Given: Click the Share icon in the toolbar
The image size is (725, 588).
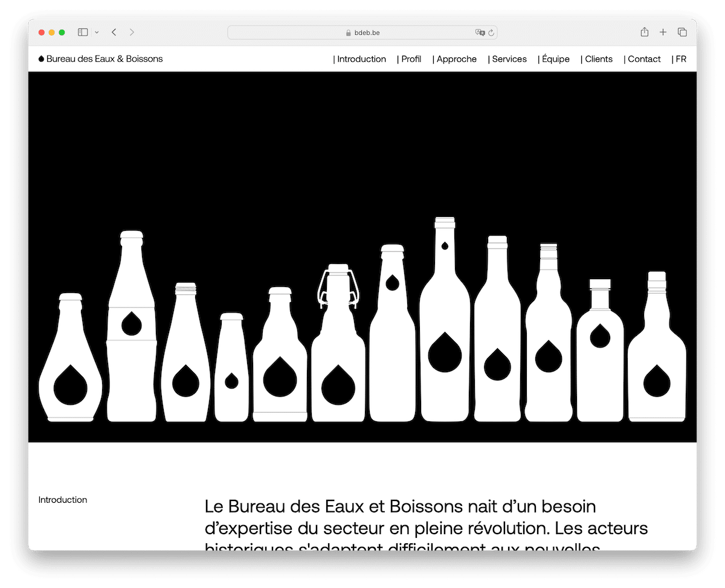Looking at the screenshot, I should click(645, 32).
